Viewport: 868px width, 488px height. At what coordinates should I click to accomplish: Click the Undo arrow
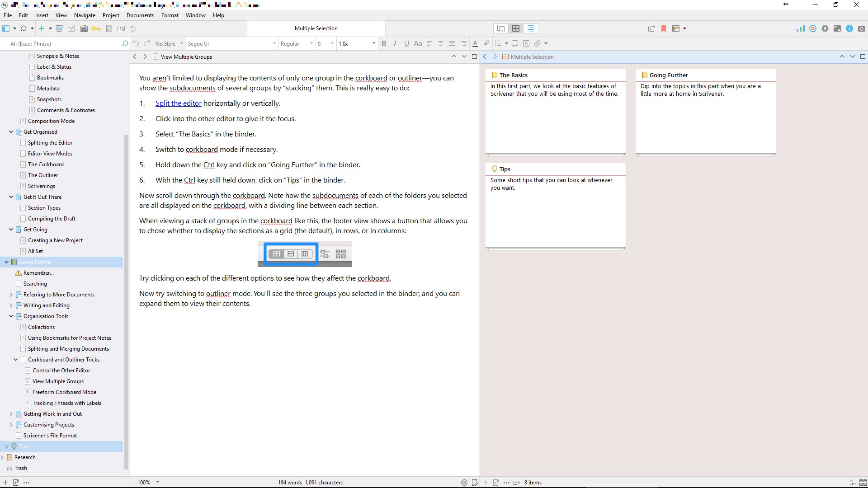click(136, 43)
